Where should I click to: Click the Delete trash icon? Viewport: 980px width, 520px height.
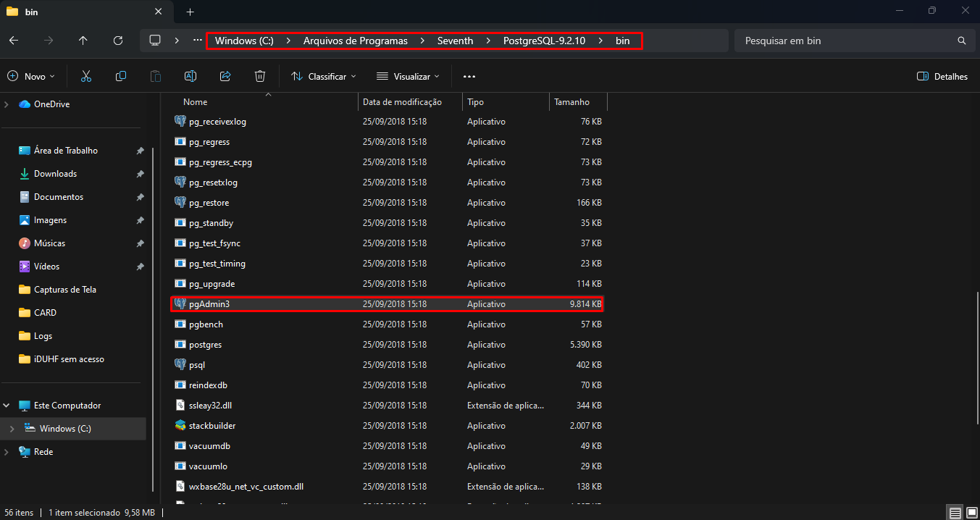coord(260,76)
